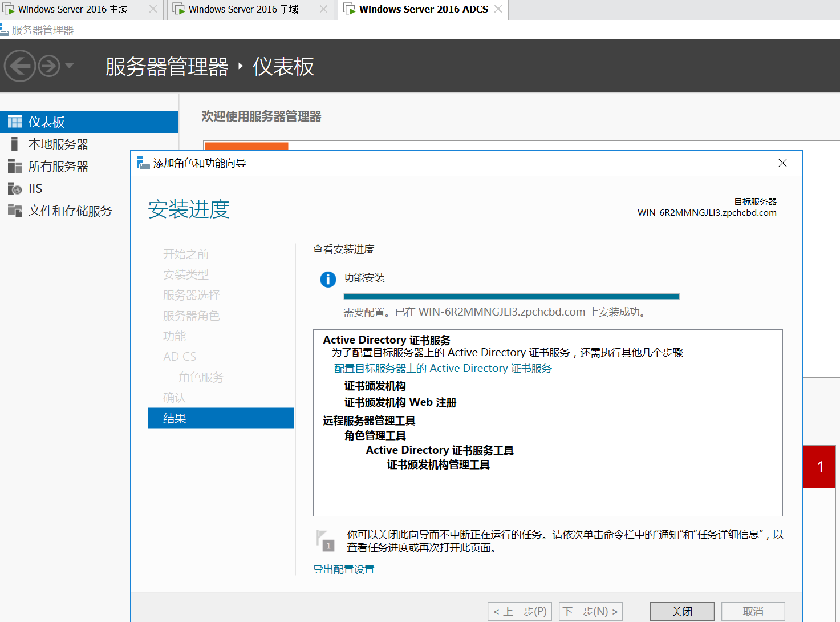Click the Active Directory 证书服务工具 entry
The image size is (840, 622).
point(440,451)
